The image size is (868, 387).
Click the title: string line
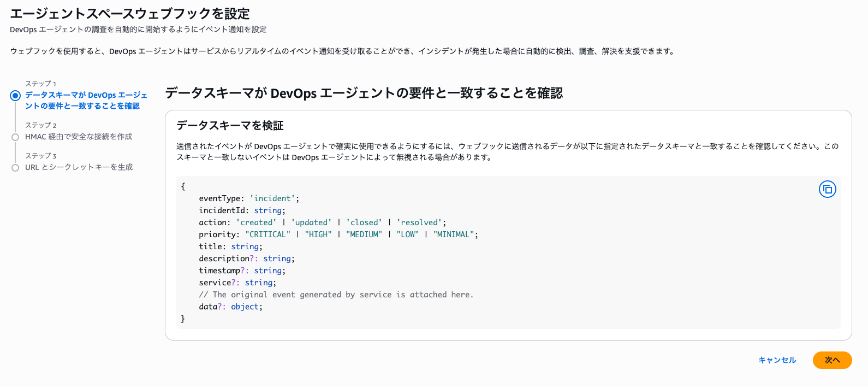tap(230, 247)
